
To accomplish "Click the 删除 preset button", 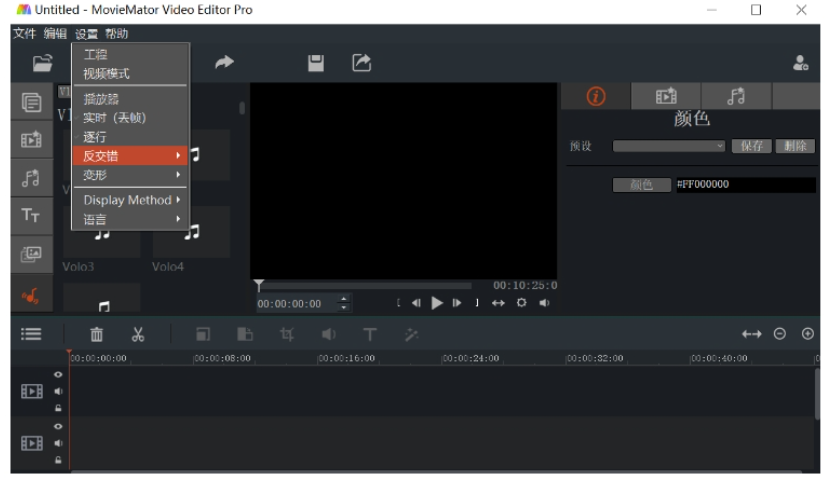I will point(795,146).
